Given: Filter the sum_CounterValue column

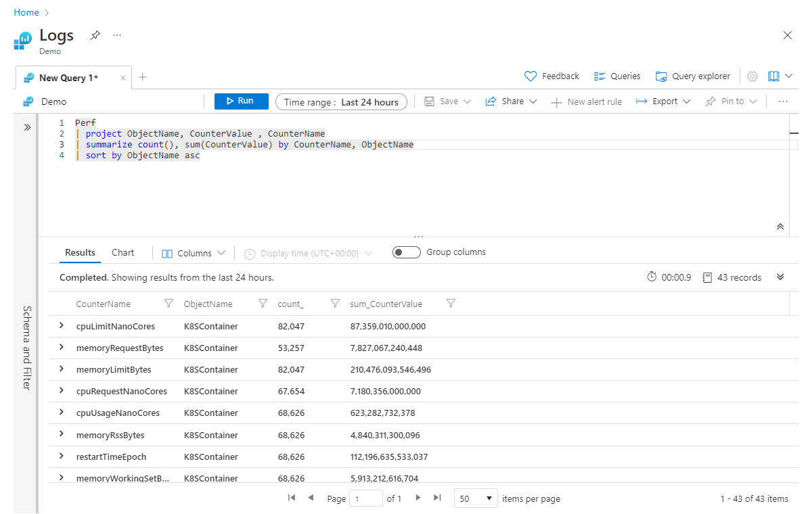Looking at the screenshot, I should pyautogui.click(x=451, y=304).
